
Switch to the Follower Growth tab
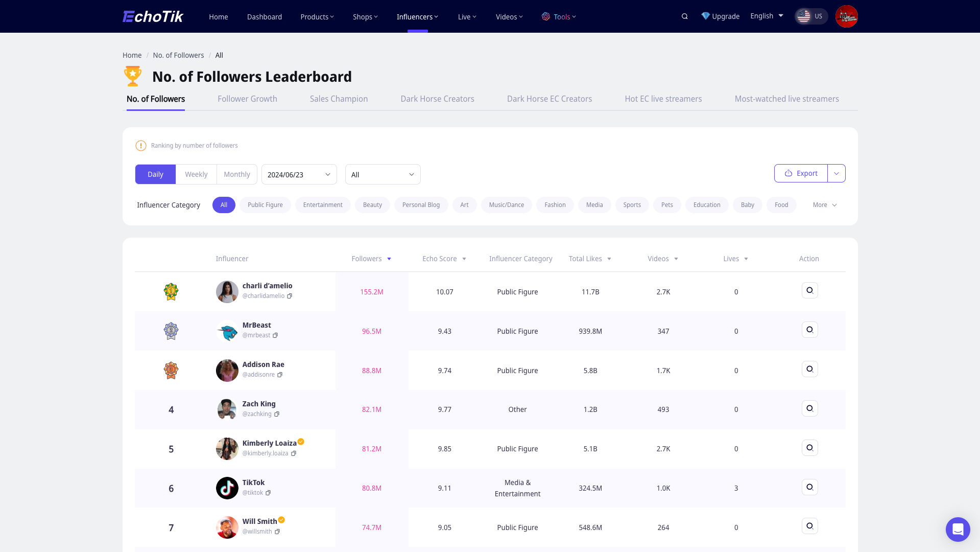[247, 99]
